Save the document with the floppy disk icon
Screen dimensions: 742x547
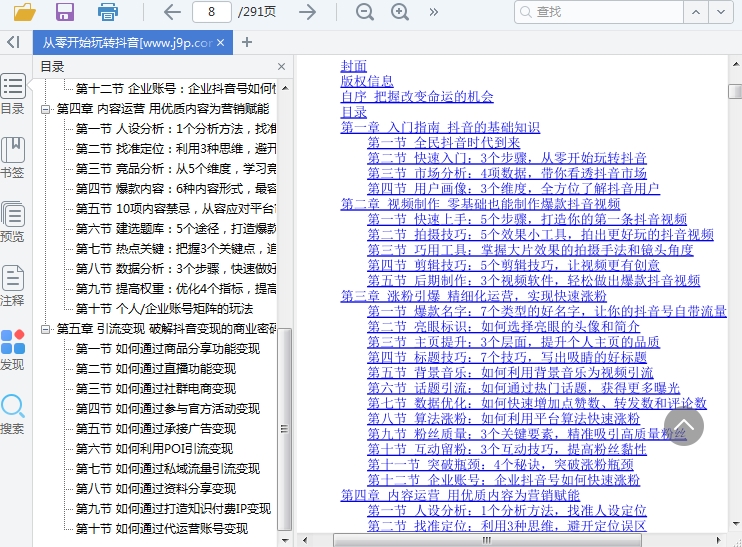[65, 12]
